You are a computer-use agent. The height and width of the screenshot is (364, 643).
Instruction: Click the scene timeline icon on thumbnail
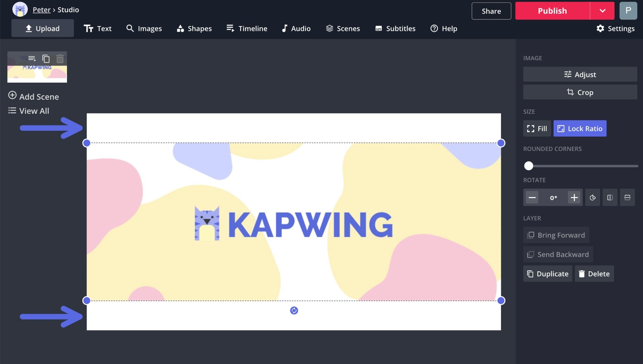[x=32, y=59]
